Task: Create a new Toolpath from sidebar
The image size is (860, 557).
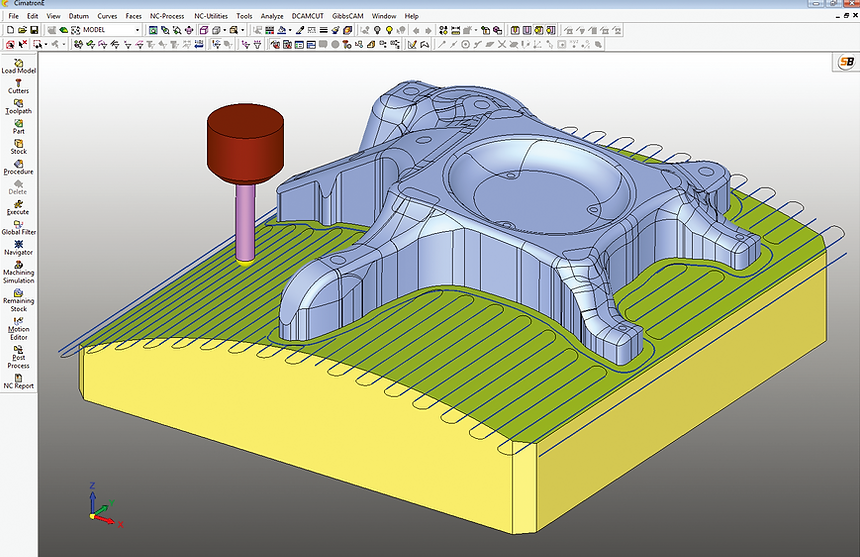Action: pos(18,105)
